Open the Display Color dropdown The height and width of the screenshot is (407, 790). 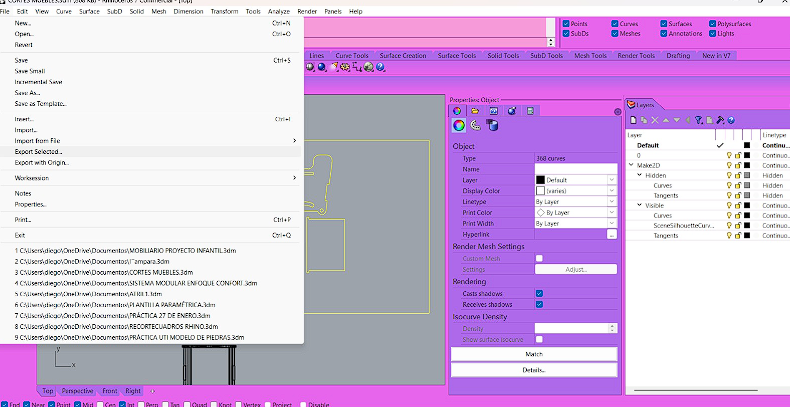612,191
